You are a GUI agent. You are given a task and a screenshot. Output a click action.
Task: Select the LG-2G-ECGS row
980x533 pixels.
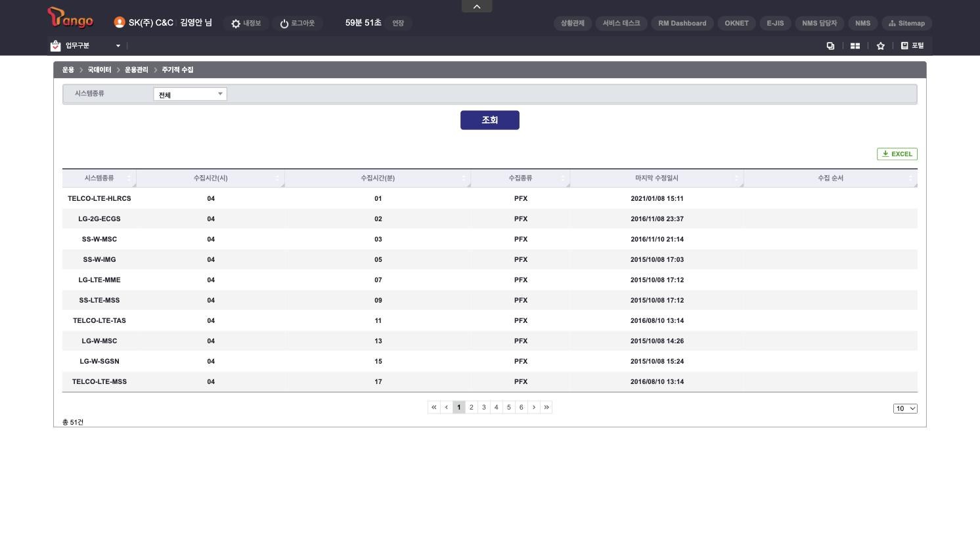coord(490,219)
